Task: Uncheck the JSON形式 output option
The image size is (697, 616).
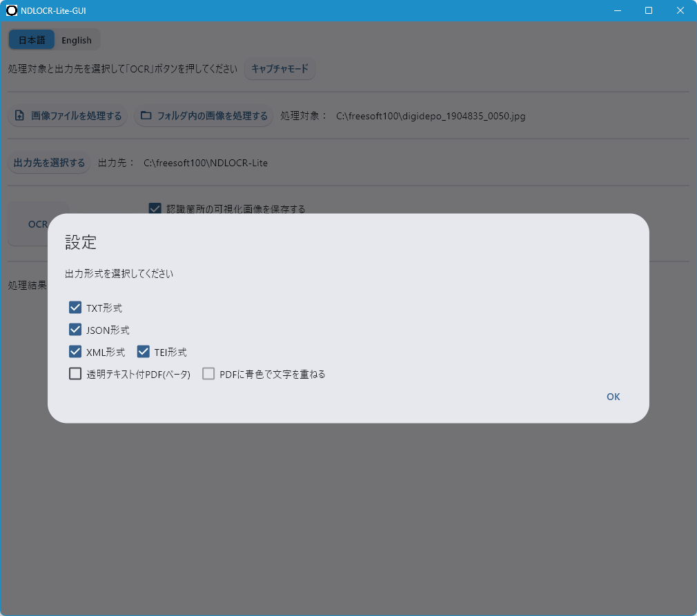Action: (x=75, y=330)
